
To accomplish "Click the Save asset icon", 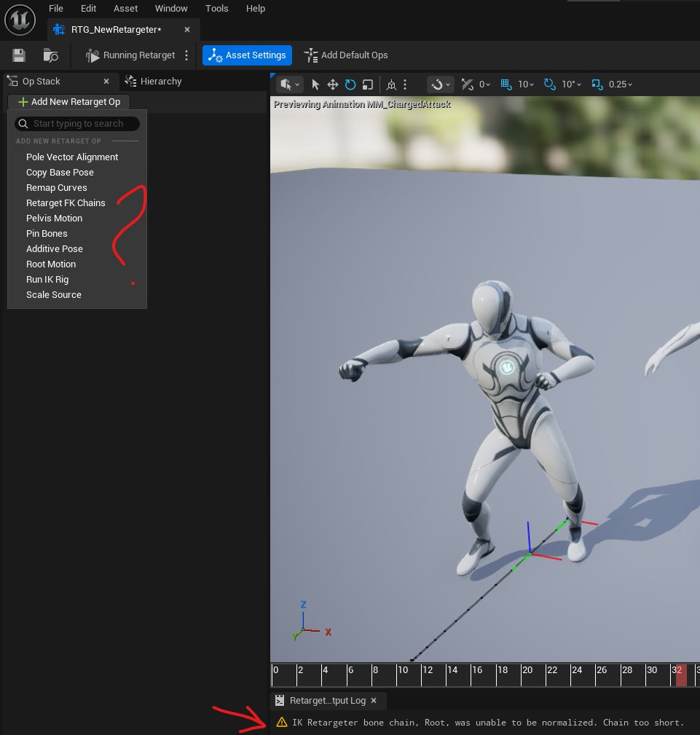I will (x=19, y=55).
